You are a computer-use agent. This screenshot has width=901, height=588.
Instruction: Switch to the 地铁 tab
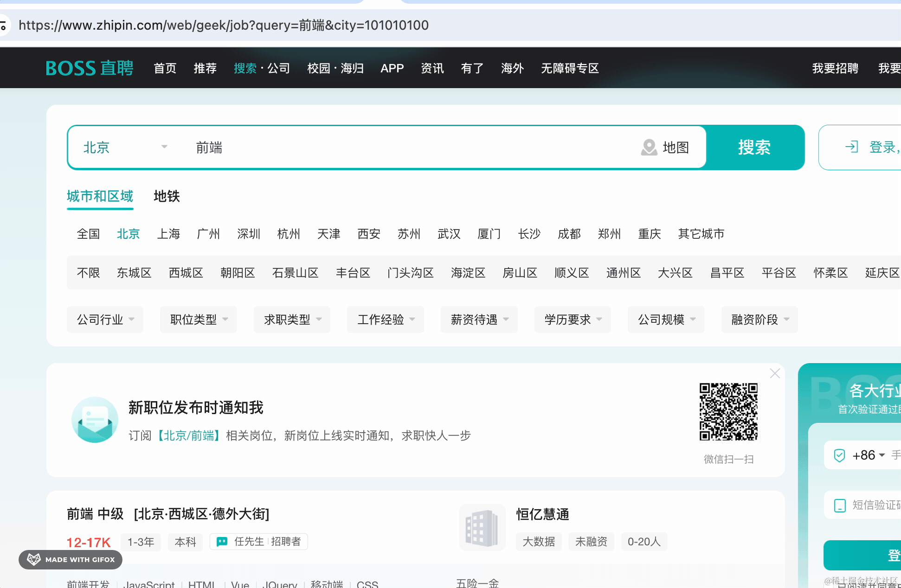coord(167,196)
